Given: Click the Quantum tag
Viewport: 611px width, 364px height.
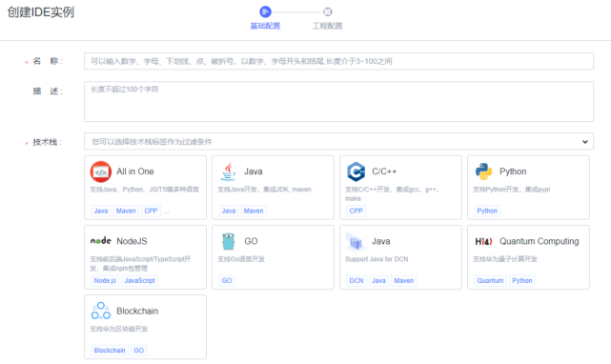Looking at the screenshot, I should [x=490, y=280].
